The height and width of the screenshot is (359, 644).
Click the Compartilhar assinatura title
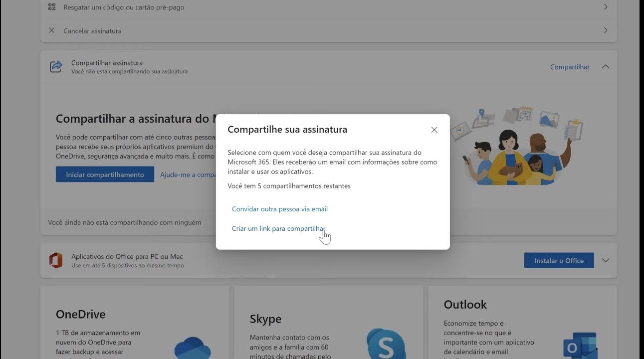107,63
